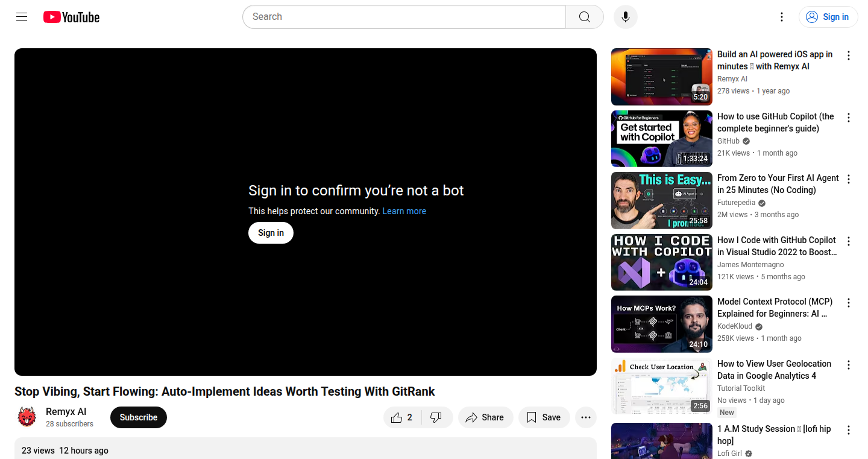Open the lofi hip hop study session thumbnail

(x=662, y=441)
